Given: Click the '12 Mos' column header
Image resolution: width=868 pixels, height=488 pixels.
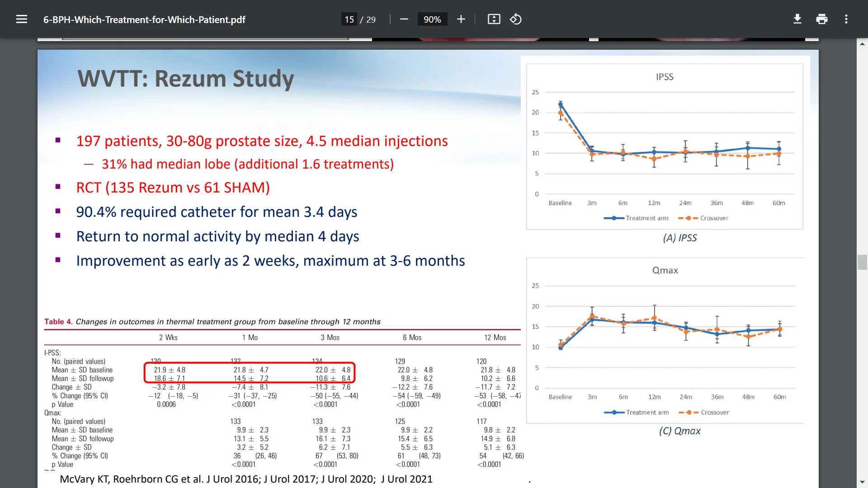Looking at the screenshot, I should [495, 338].
